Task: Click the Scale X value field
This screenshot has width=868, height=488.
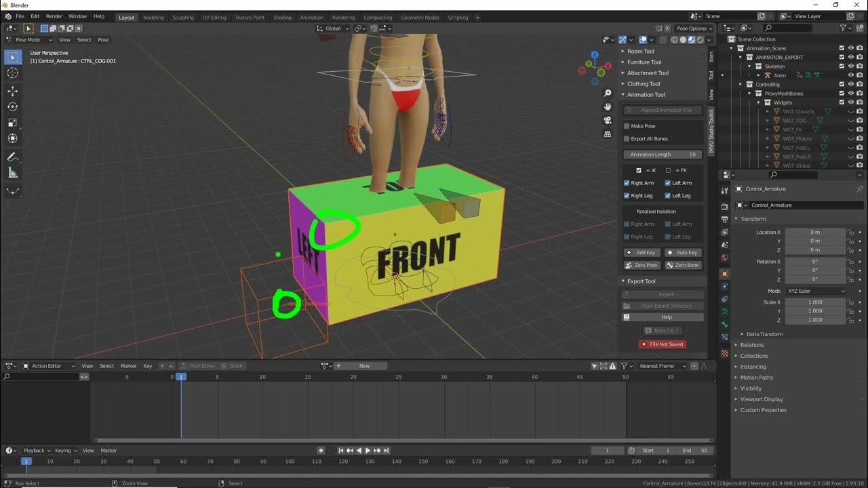Action: coord(815,302)
